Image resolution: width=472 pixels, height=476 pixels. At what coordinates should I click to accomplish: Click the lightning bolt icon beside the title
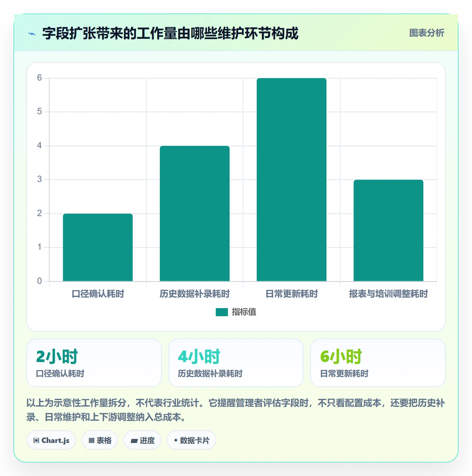coord(32,34)
